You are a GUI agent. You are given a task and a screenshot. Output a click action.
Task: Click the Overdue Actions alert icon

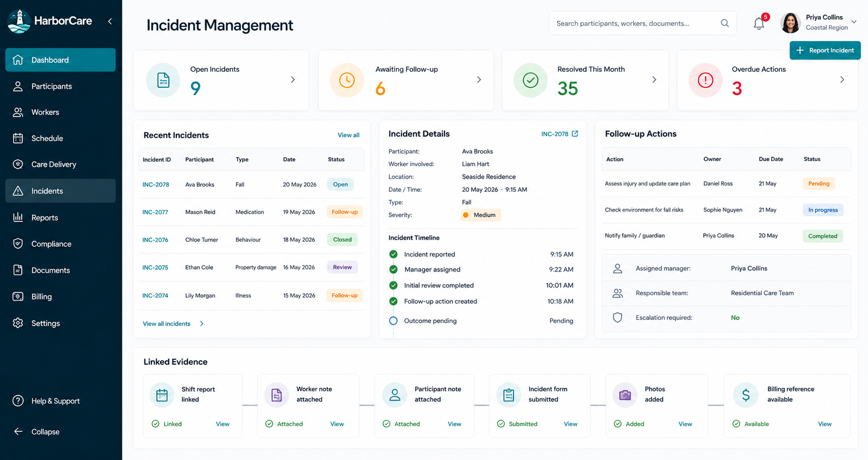tap(705, 80)
